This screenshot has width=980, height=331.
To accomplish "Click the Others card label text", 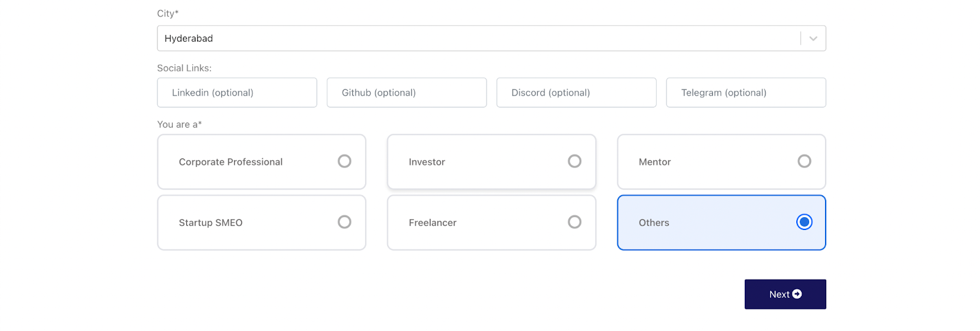I will click(x=654, y=223).
